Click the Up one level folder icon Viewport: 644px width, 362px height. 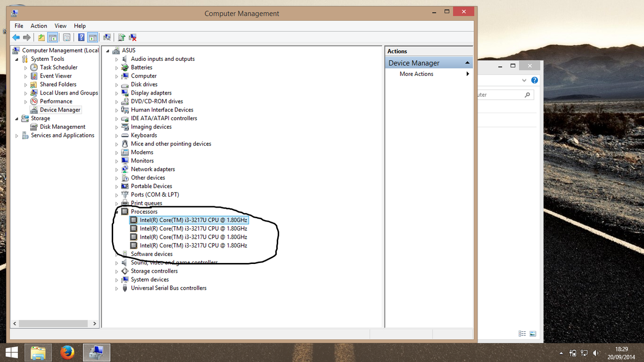(x=42, y=37)
